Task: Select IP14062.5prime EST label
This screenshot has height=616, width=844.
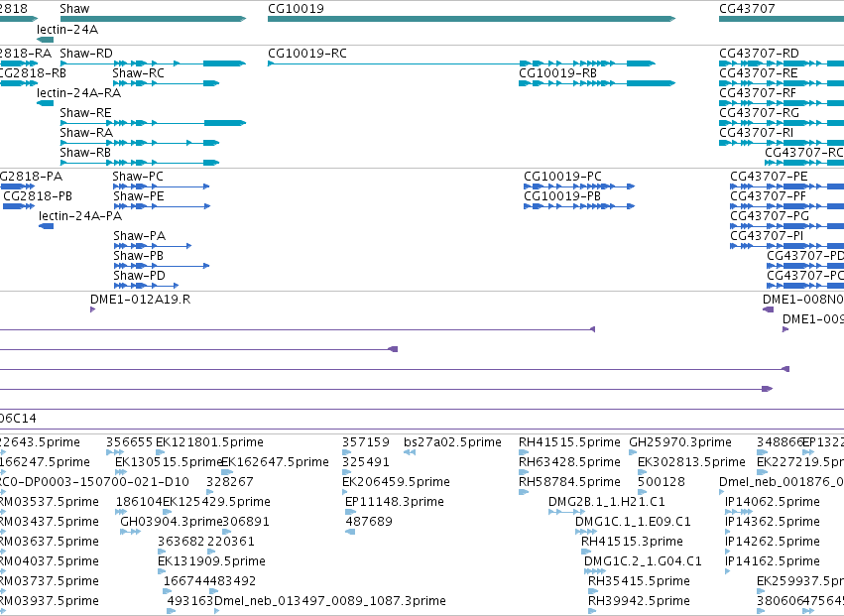Action: click(x=773, y=502)
